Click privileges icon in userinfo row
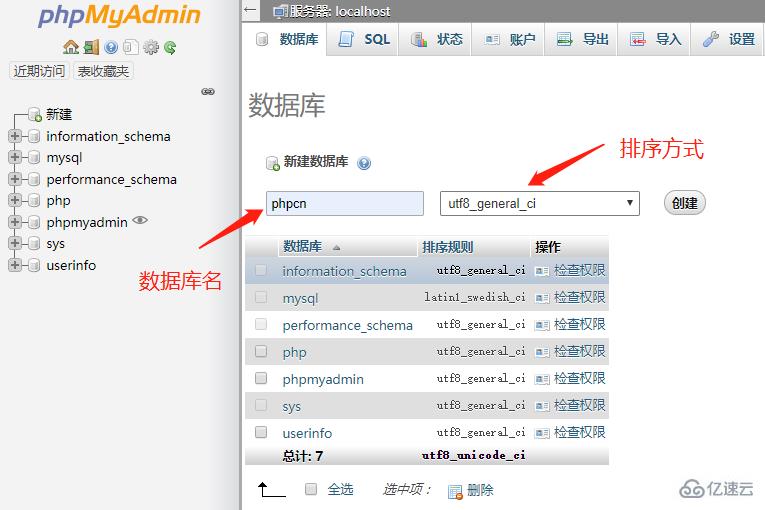Image resolution: width=765 pixels, height=510 pixels. pyautogui.click(x=542, y=433)
